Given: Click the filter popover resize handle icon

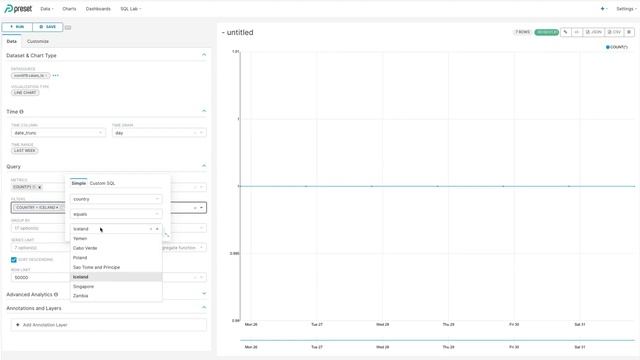Looking at the screenshot, I should coord(167,235).
